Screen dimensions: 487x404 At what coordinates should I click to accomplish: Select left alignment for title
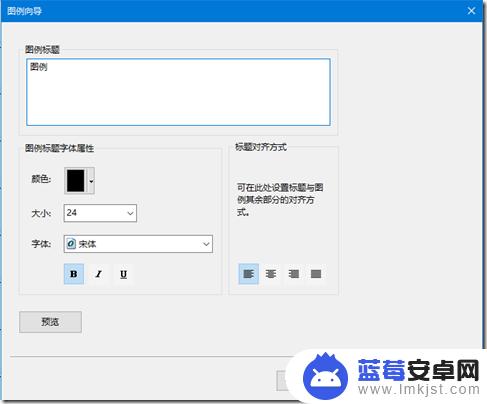click(x=249, y=274)
